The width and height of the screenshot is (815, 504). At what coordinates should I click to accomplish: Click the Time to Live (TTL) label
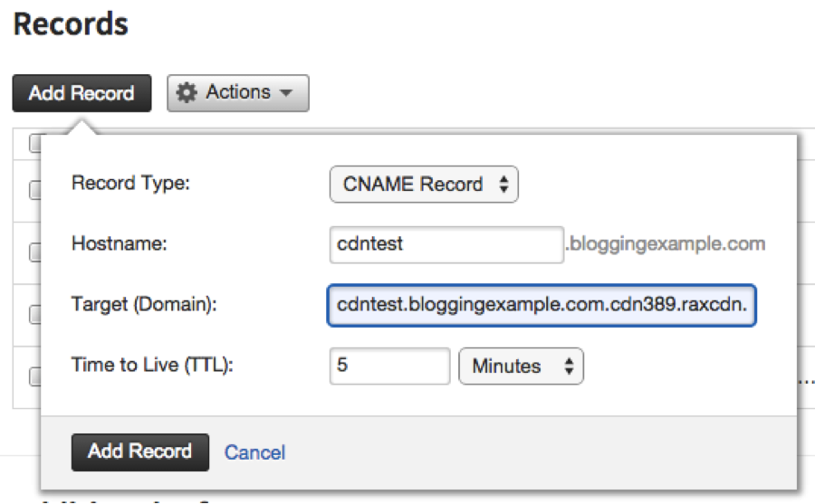[152, 365]
